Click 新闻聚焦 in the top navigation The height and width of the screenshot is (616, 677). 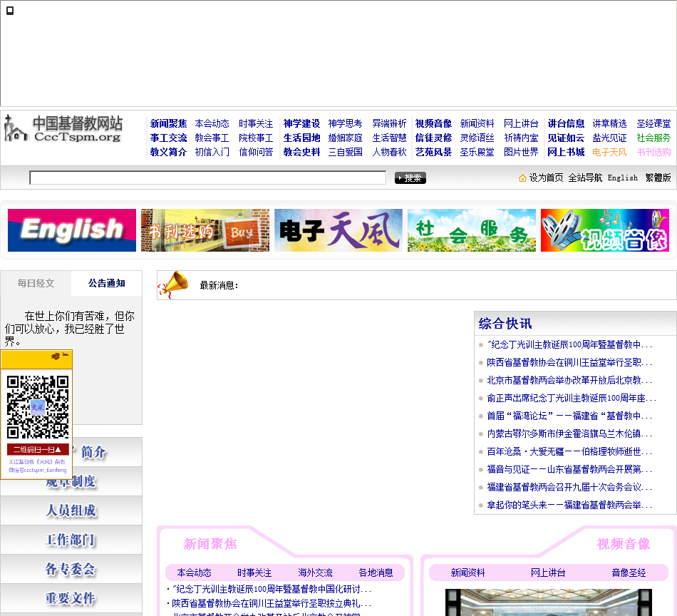168,123
